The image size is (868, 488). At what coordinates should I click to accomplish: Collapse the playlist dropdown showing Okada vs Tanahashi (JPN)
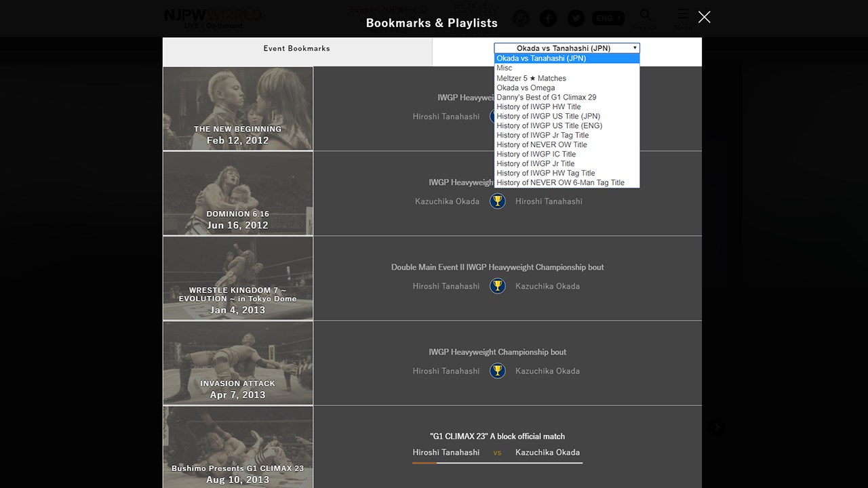pos(567,48)
